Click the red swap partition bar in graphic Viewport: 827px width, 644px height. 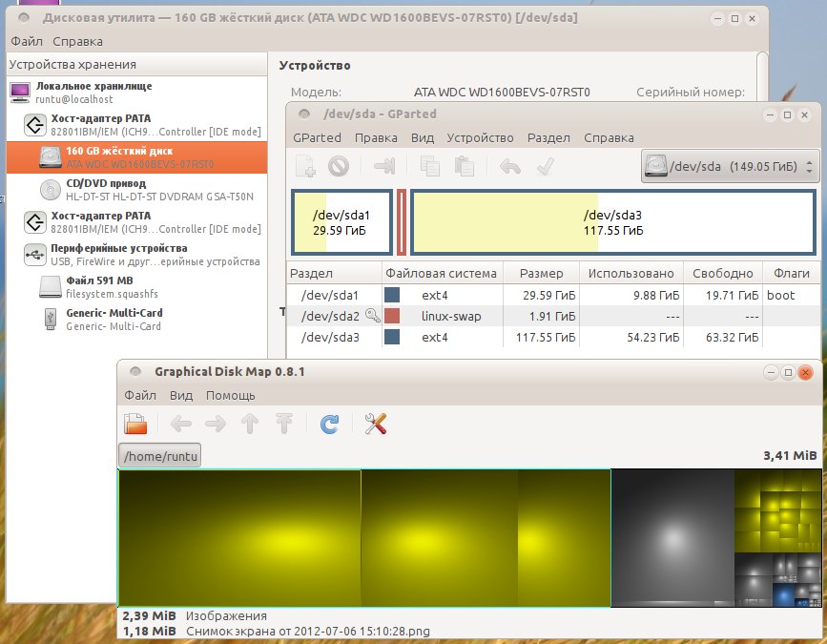[x=402, y=222]
